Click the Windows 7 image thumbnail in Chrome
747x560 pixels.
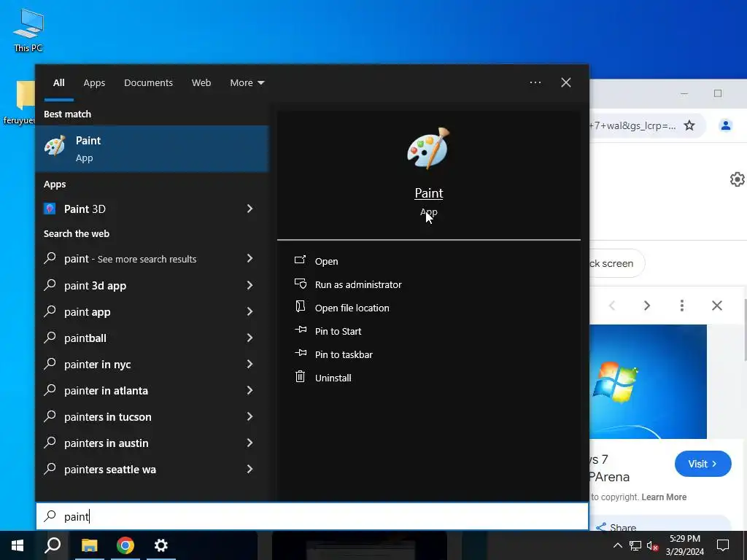pos(648,381)
